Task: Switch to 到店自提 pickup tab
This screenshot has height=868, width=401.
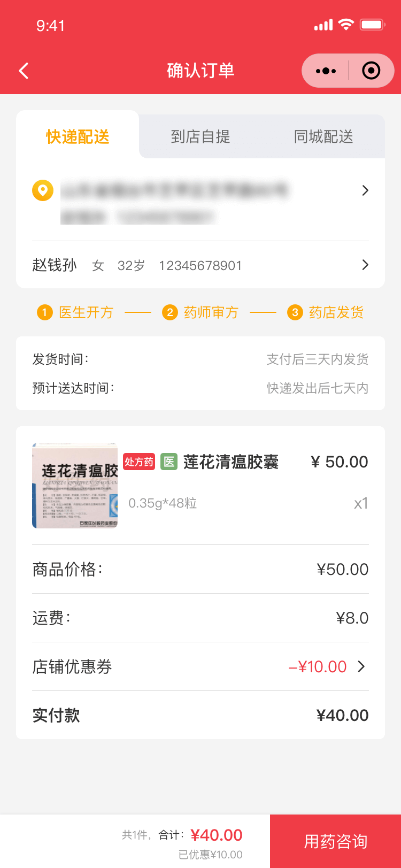Action: 200,137
